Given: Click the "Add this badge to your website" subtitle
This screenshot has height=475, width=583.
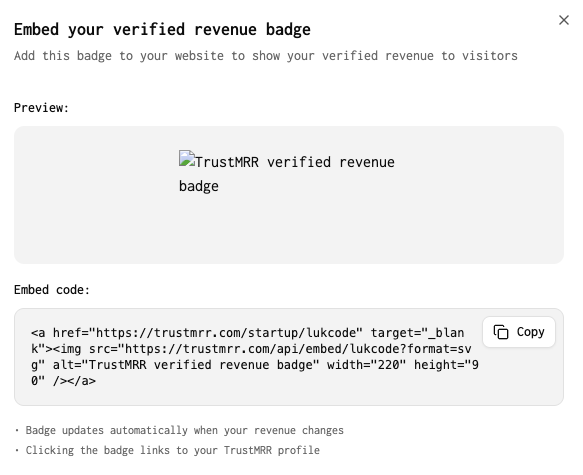Looking at the screenshot, I should (266, 56).
